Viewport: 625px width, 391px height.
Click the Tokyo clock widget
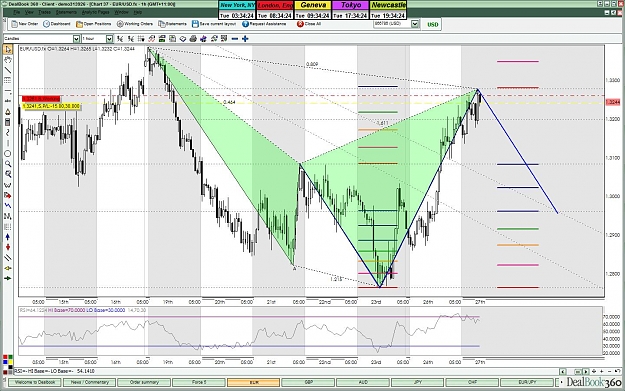tap(350, 10)
